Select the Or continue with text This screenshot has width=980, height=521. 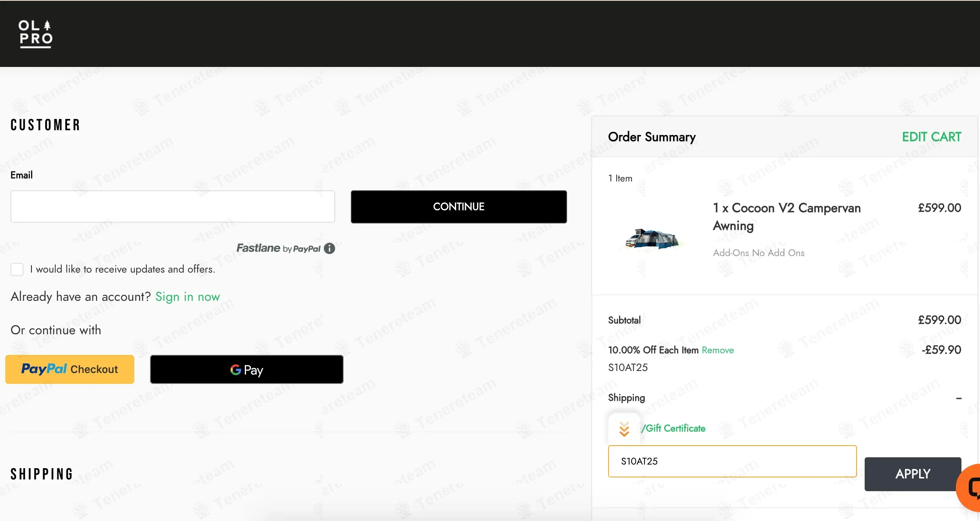56,330
